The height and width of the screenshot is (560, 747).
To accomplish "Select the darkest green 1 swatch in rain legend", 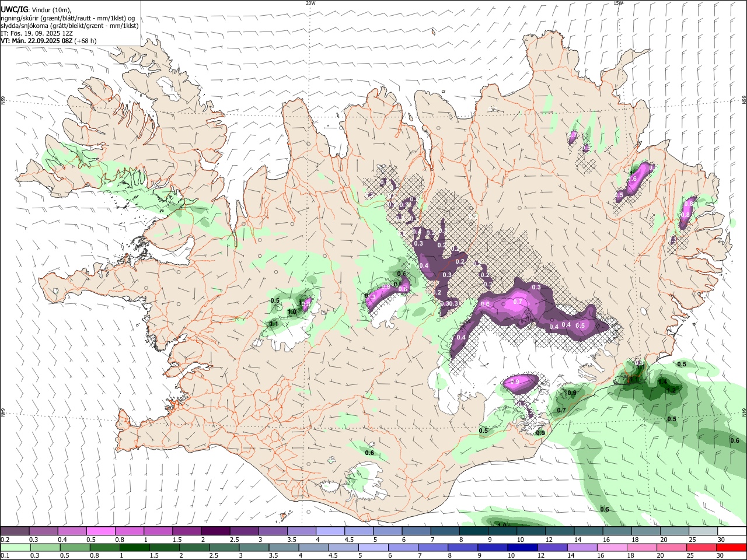I will (135, 548).
